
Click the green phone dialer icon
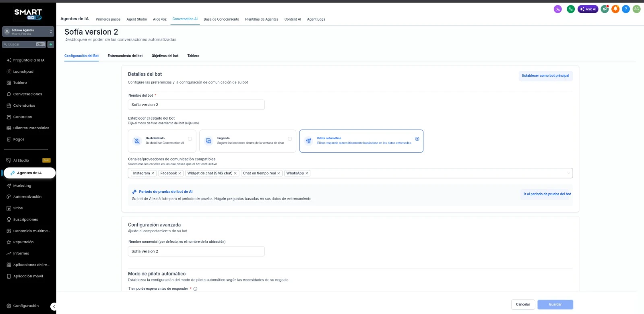coord(571,9)
